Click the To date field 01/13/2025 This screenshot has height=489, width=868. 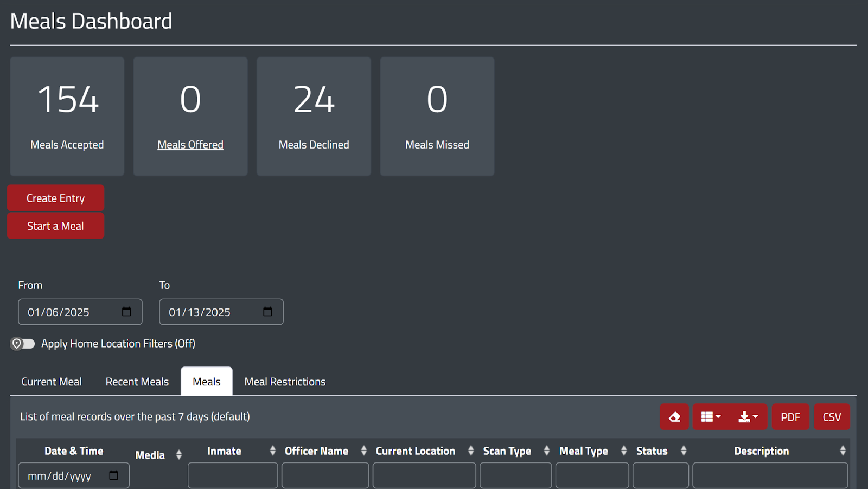click(x=221, y=312)
